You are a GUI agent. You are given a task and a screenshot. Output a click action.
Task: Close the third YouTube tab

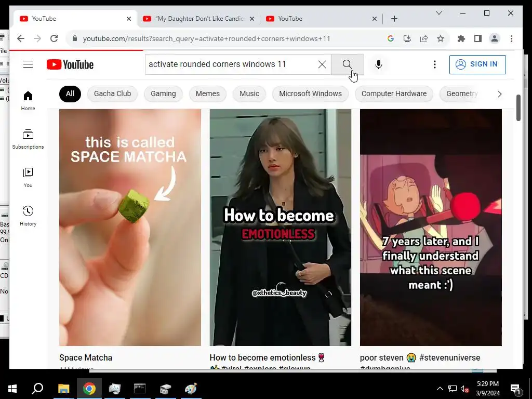point(374,19)
